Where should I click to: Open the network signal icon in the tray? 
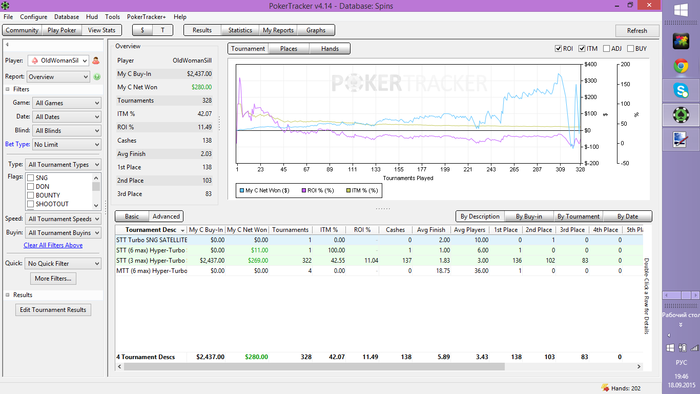click(x=694, y=348)
